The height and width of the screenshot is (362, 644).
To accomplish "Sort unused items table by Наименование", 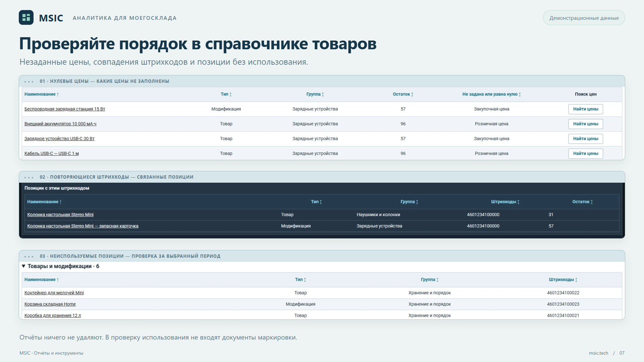I will coord(42,280).
